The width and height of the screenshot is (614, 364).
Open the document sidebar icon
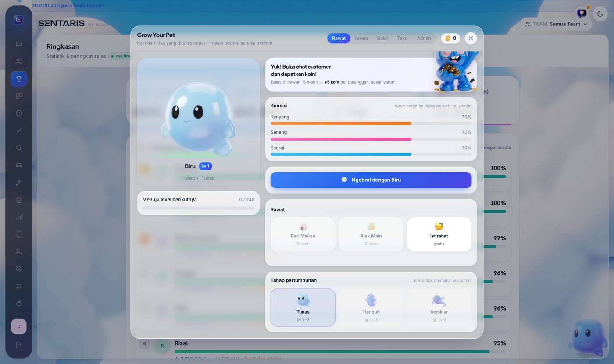pyautogui.click(x=19, y=200)
